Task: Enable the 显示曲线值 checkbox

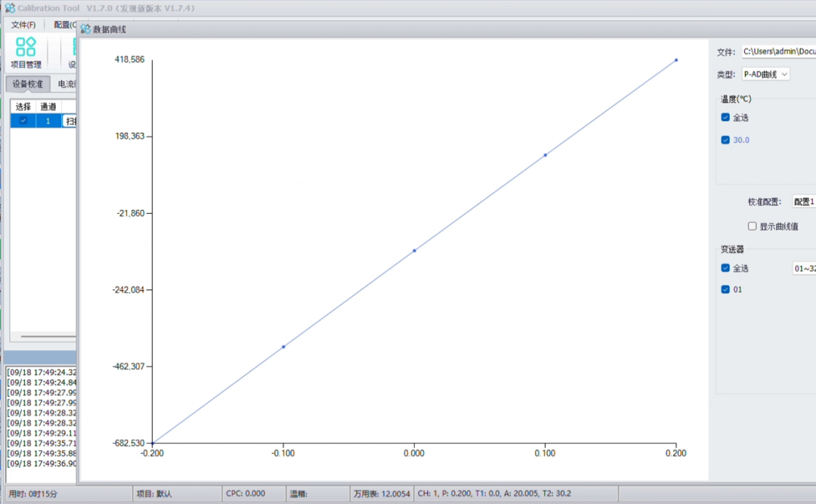Action: click(x=752, y=226)
